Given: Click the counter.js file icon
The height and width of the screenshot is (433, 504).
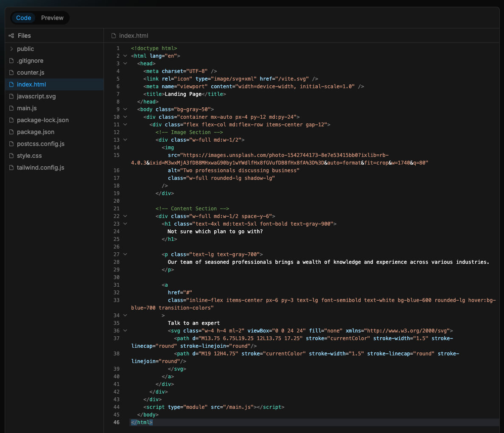Looking at the screenshot, I should (x=11, y=73).
